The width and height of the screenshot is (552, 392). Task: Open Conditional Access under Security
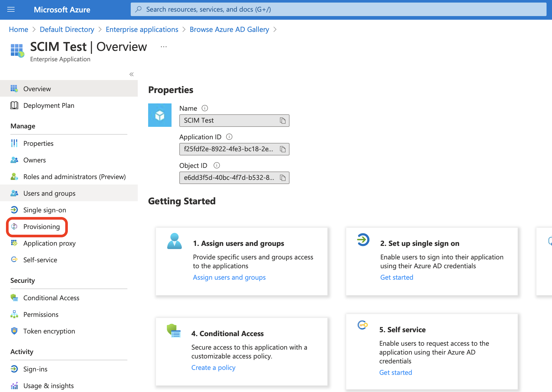pyautogui.click(x=51, y=298)
